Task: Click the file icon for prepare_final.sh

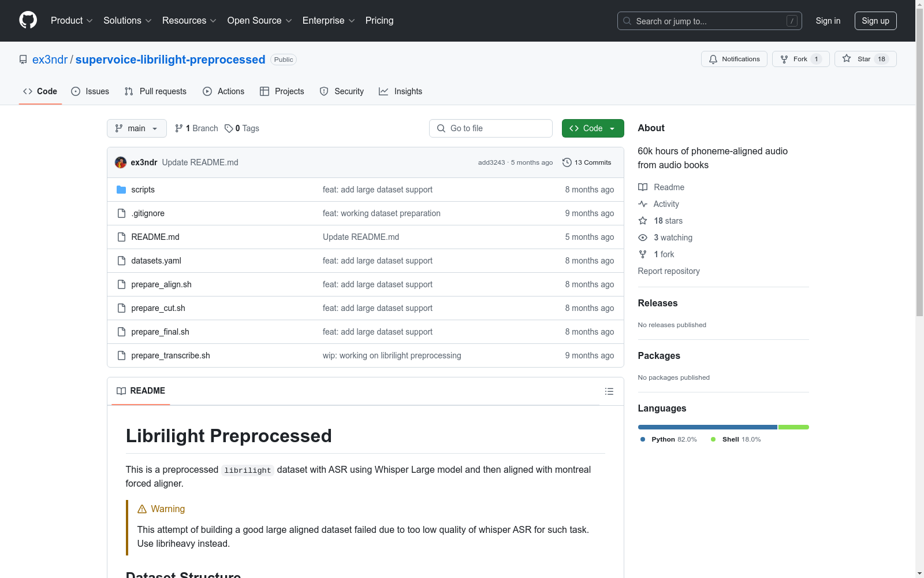Action: click(121, 332)
